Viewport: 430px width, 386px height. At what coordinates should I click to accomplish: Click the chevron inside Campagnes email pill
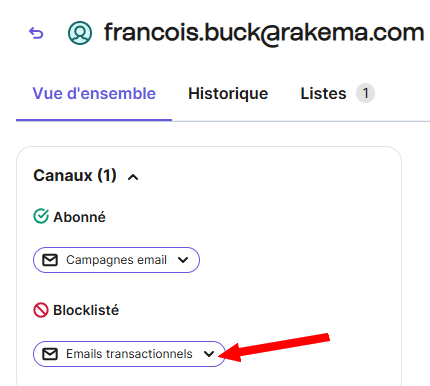(183, 260)
